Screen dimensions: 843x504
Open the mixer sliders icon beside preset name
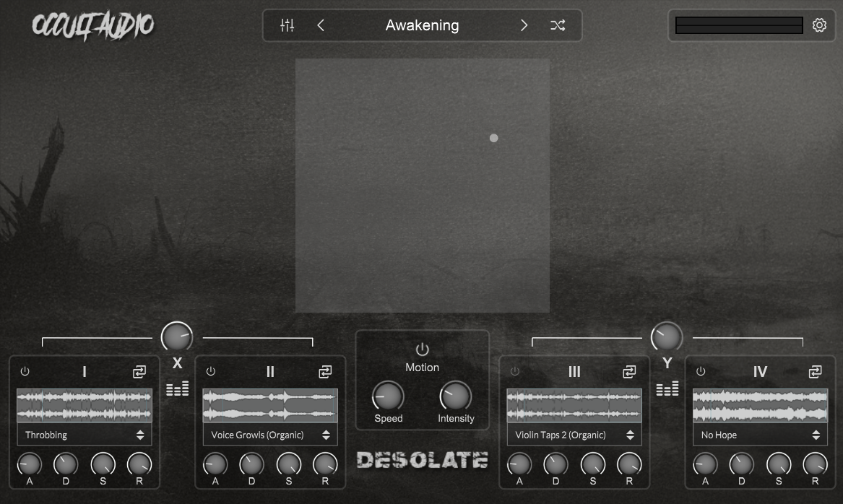287,25
